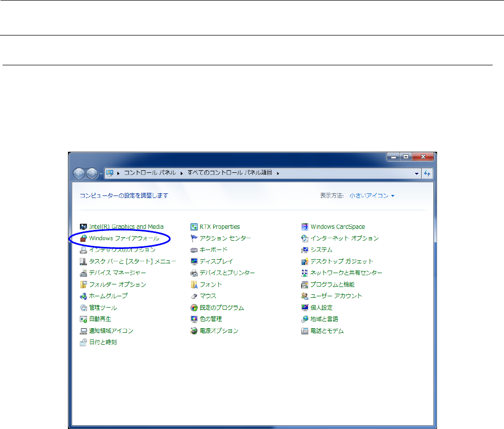The image size is (504, 429).
Task: Open recent pages dropdown beside navigation buttons
Action: click(x=101, y=174)
